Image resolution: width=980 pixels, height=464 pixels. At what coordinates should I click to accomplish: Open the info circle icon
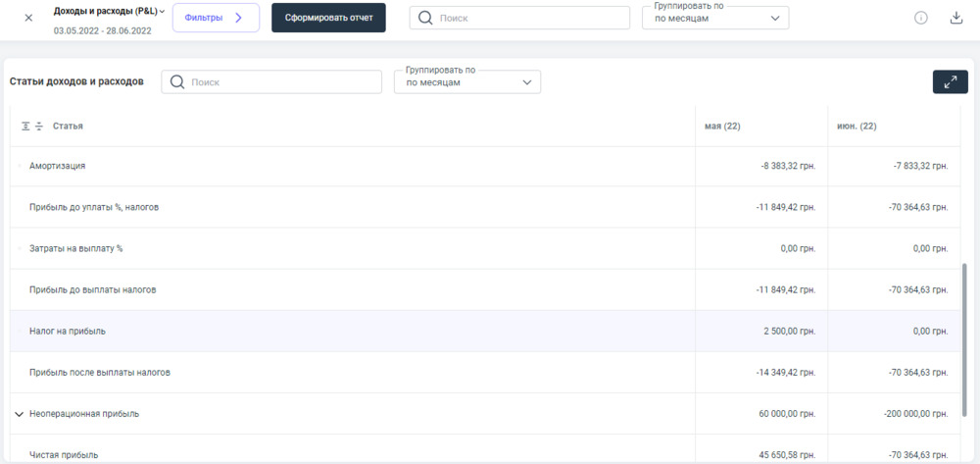click(920, 19)
